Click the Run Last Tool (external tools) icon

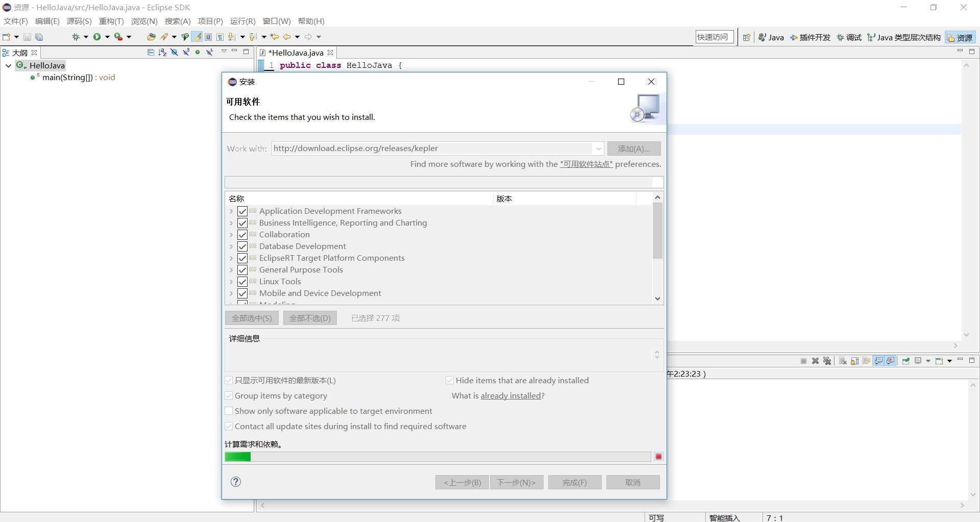click(x=118, y=37)
